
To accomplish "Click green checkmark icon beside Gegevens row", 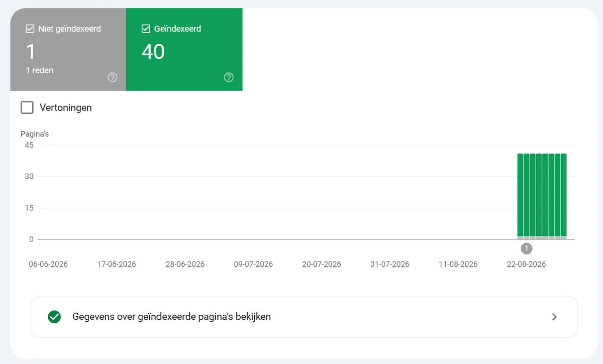I will click(54, 317).
